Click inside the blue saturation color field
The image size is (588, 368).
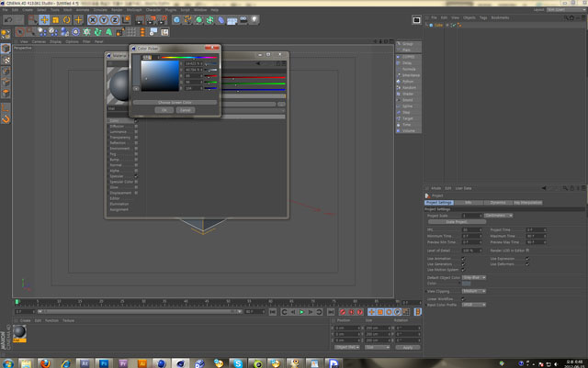(x=160, y=75)
